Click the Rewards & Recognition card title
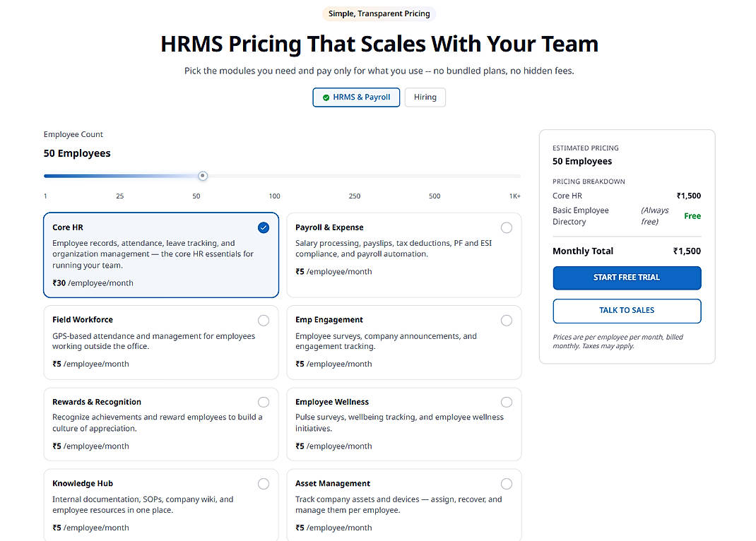 pyautogui.click(x=96, y=402)
